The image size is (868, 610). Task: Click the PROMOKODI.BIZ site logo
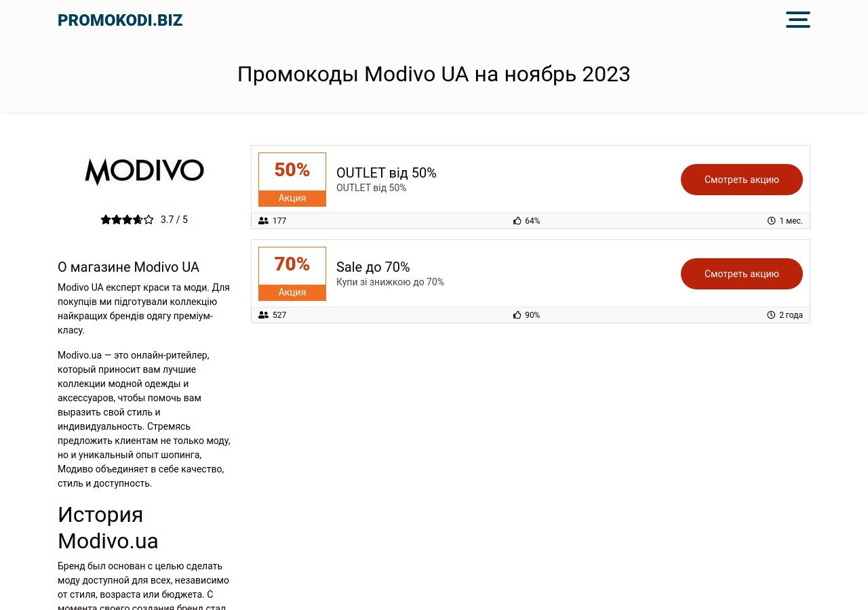point(120,20)
